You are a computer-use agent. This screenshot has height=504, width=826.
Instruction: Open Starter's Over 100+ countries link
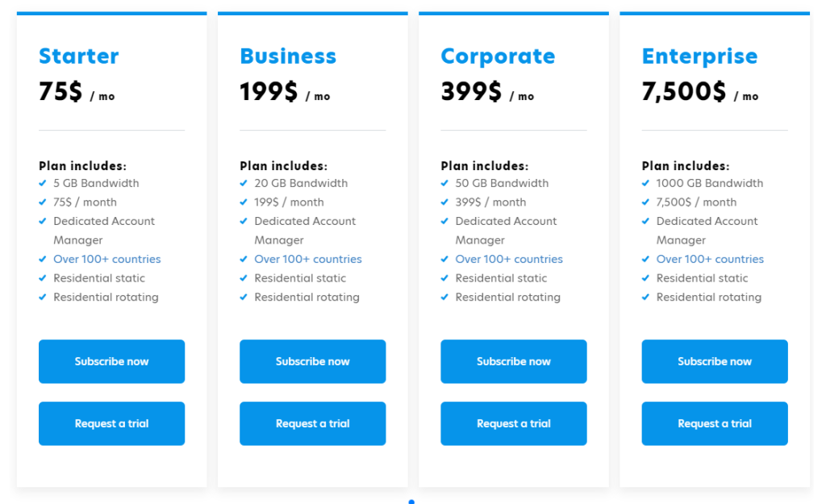point(107,259)
